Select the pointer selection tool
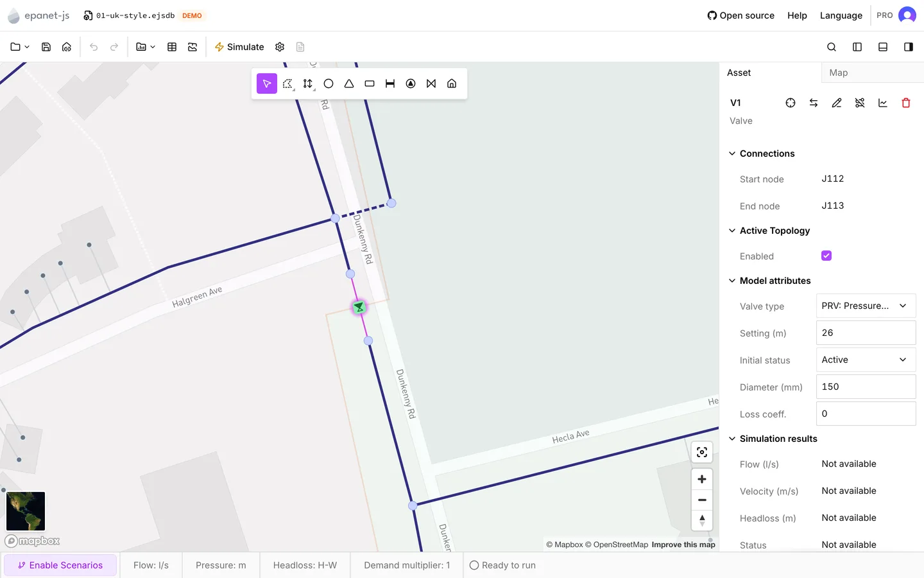Viewport: 924px width, 578px height. [x=267, y=83]
